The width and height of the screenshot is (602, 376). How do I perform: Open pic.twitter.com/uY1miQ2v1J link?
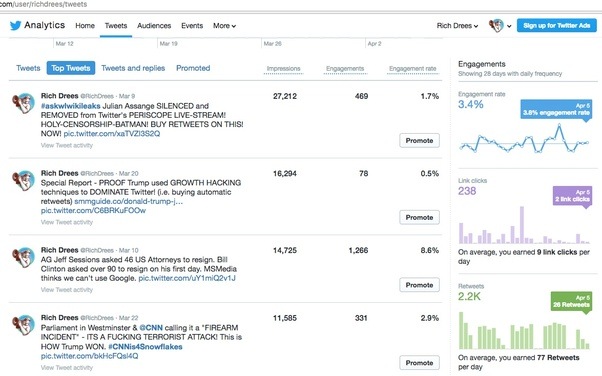pos(187,278)
